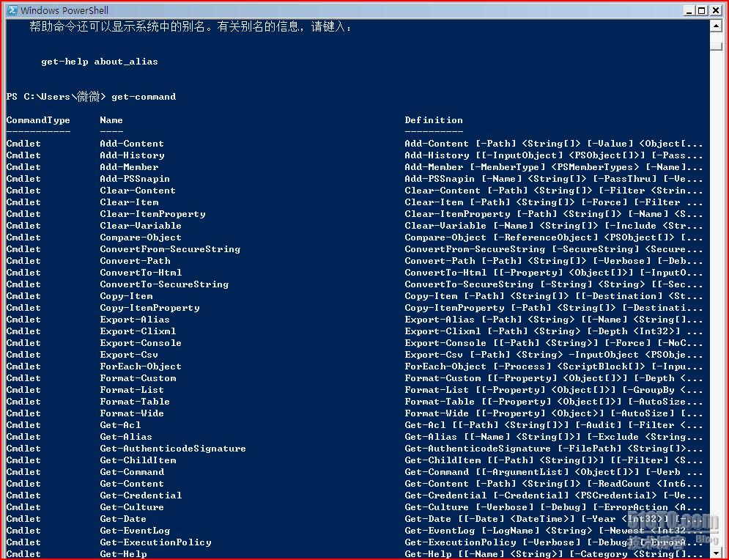Click Export-Alias in the Name column
Viewport: 729px width, 560px height.
pyautogui.click(x=135, y=319)
